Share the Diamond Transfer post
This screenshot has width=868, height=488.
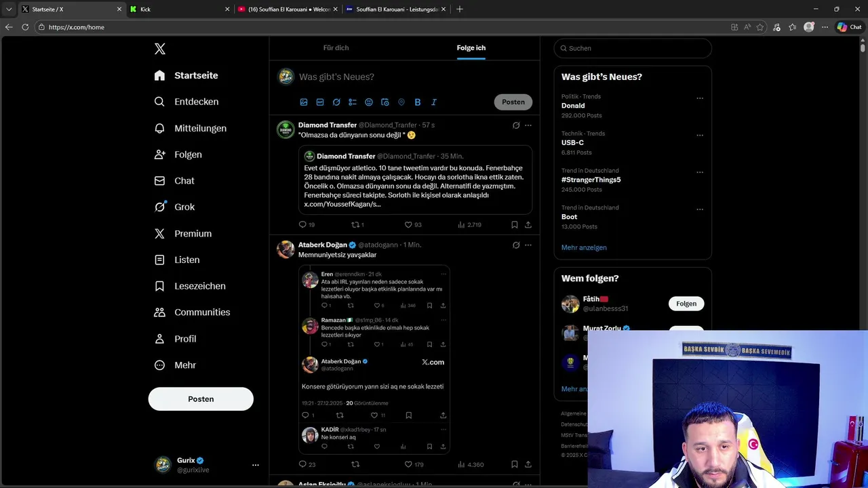tap(528, 224)
